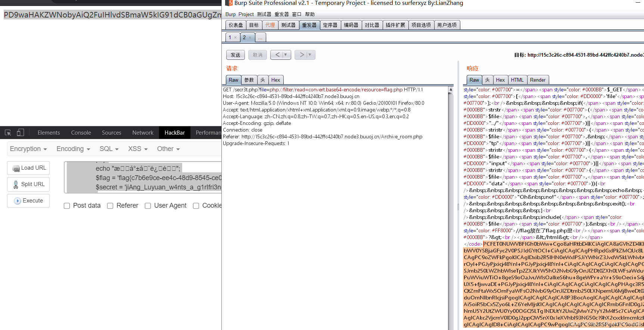Open the Burp menu in Burp Suite
644x330 pixels.
(231, 14)
